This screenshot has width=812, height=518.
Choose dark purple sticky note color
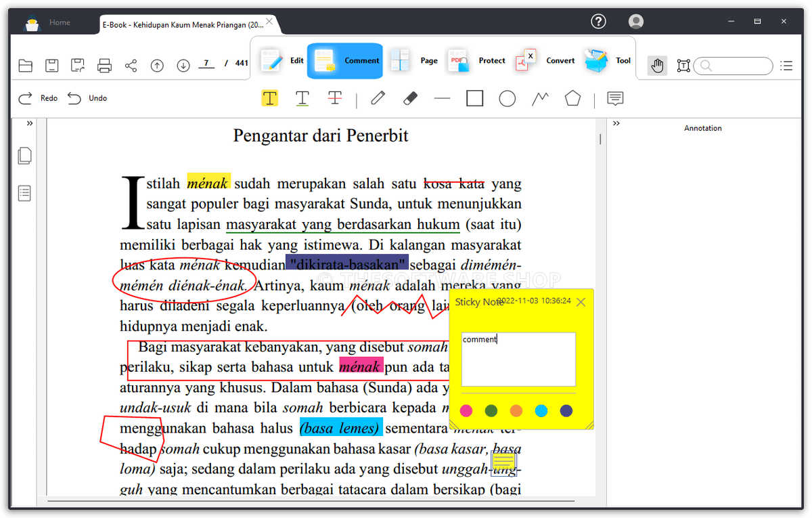(566, 410)
